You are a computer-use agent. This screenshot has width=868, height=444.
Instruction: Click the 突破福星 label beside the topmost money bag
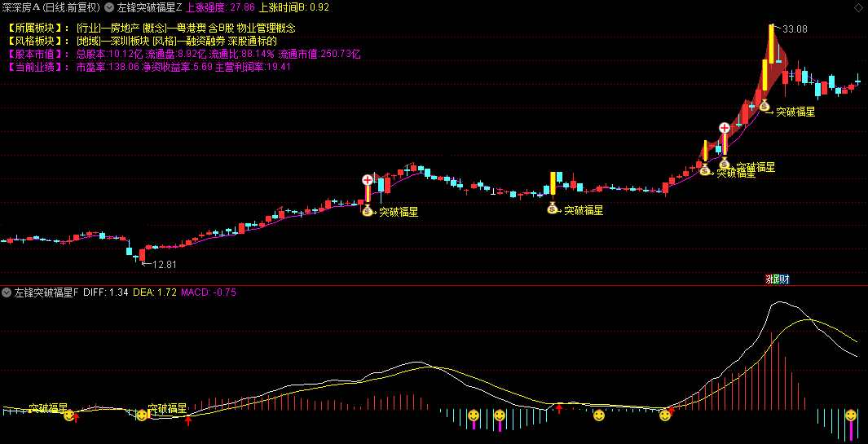(795, 112)
